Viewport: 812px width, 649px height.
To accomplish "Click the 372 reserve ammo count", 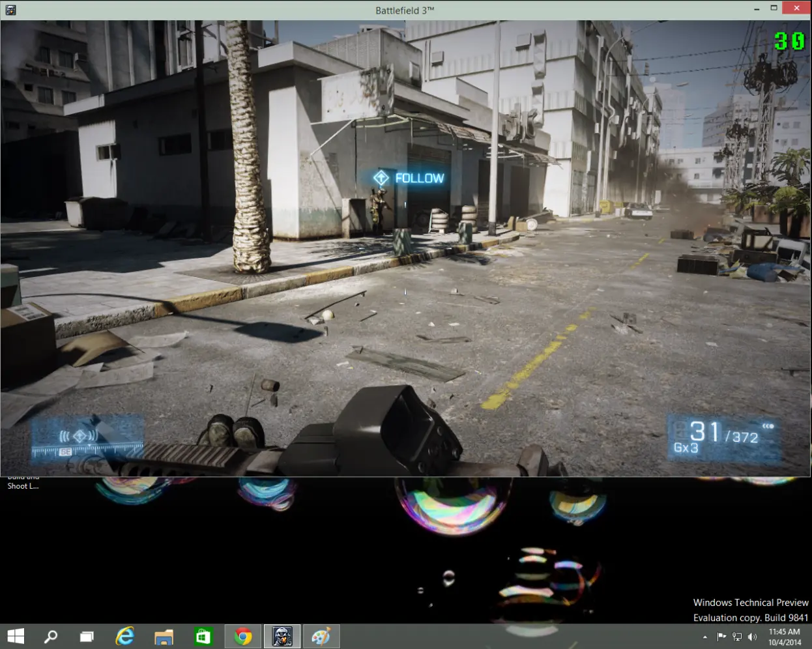I will [745, 437].
